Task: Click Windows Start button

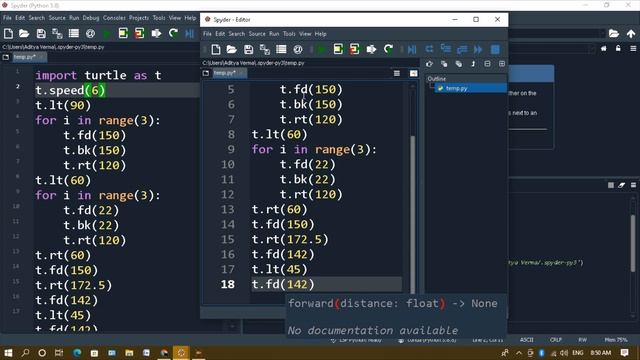Action: pos(8,353)
